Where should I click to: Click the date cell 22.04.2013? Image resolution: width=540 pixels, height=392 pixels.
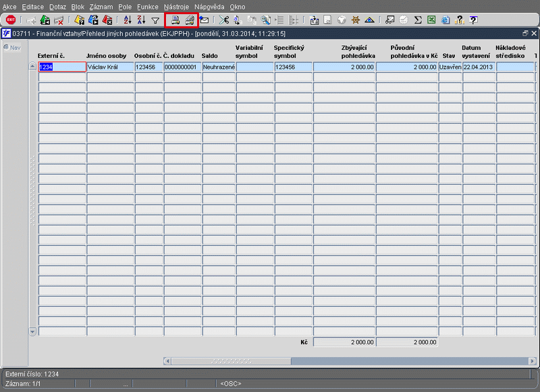coord(479,67)
